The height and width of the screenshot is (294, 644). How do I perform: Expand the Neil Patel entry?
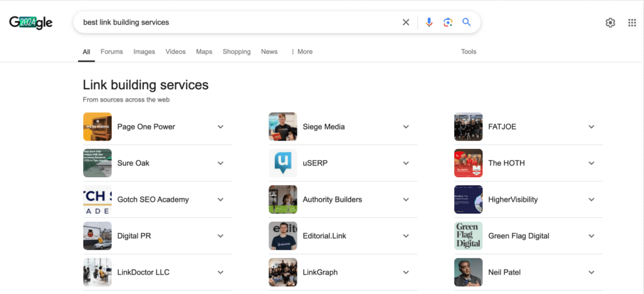pyautogui.click(x=591, y=272)
